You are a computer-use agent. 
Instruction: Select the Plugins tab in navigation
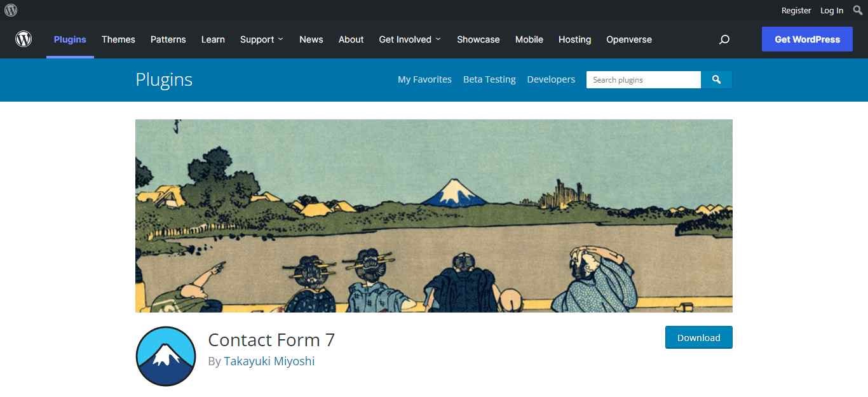(x=70, y=39)
